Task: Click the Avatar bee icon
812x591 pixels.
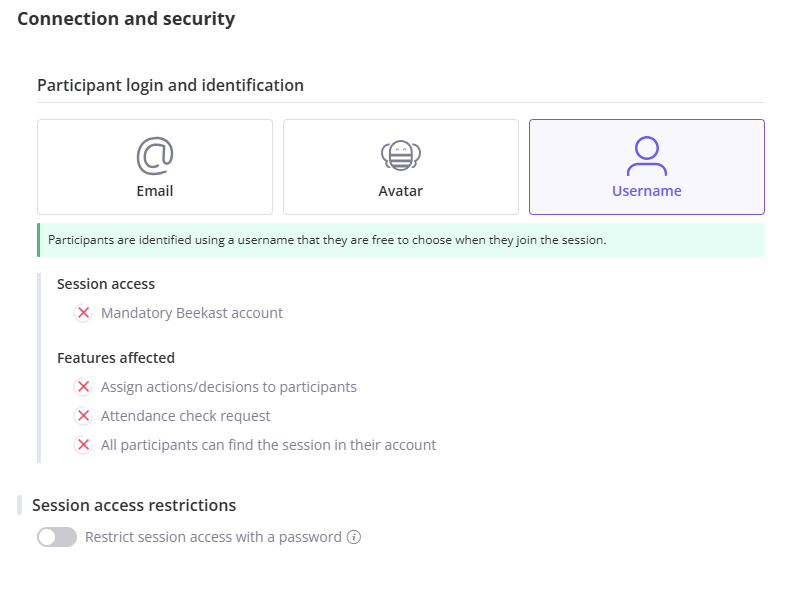Action: 401,155
